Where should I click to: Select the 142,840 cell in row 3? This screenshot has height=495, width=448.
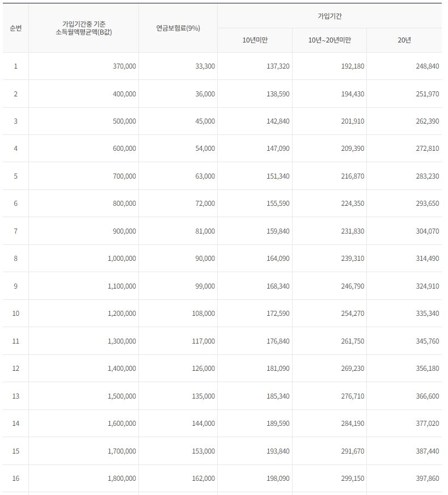point(277,121)
